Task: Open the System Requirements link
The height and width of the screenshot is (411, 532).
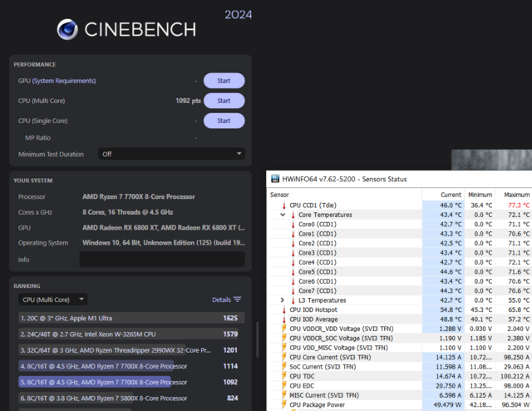Action: point(63,81)
